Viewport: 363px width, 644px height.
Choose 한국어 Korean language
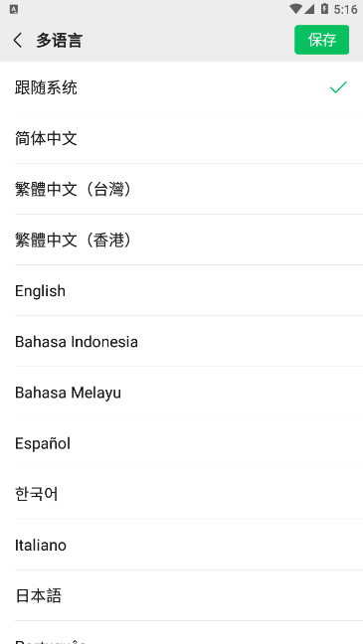tap(181, 494)
